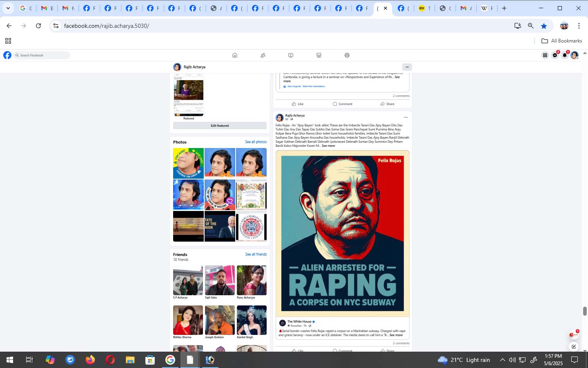Open Stay Alert Control the Virus photo

tap(188, 163)
